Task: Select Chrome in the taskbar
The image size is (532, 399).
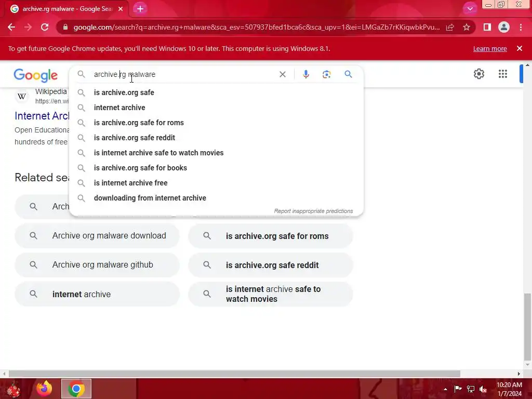Action: click(x=76, y=389)
